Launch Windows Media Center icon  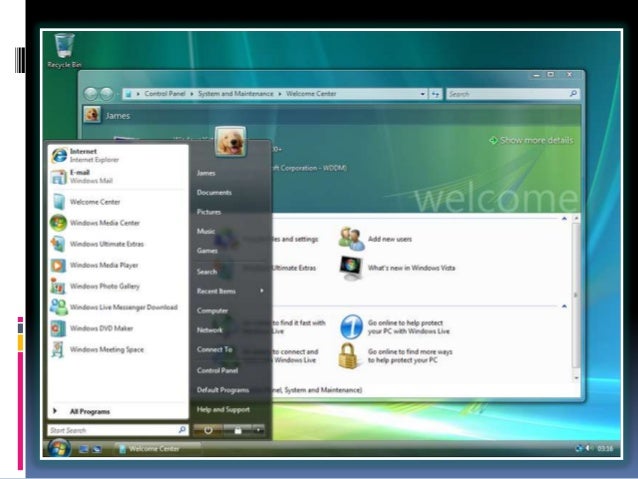59,223
